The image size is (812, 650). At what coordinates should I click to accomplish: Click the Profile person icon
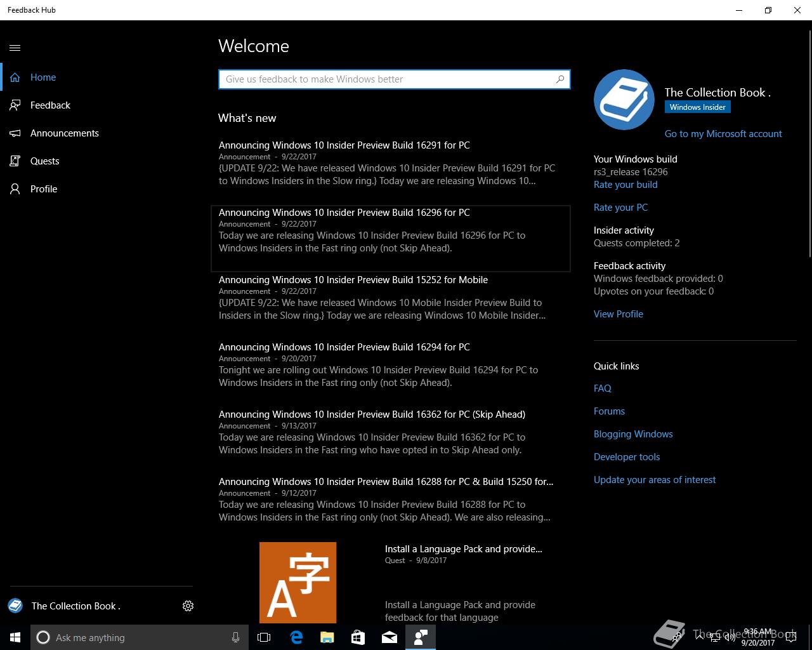[x=15, y=189]
